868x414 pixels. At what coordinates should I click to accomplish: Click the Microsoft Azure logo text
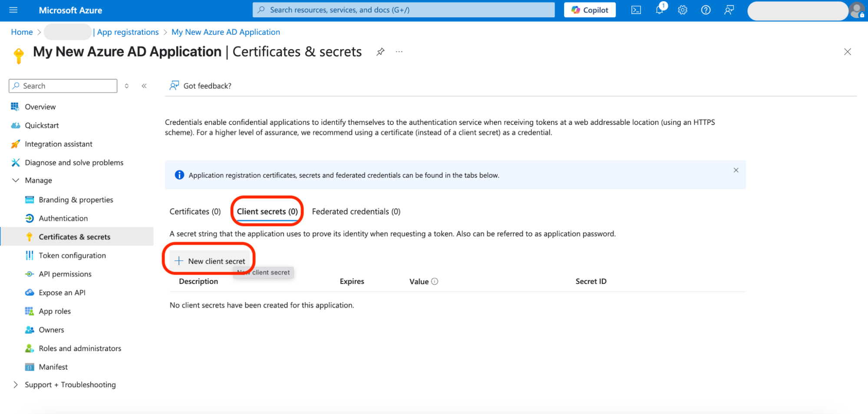coord(70,10)
